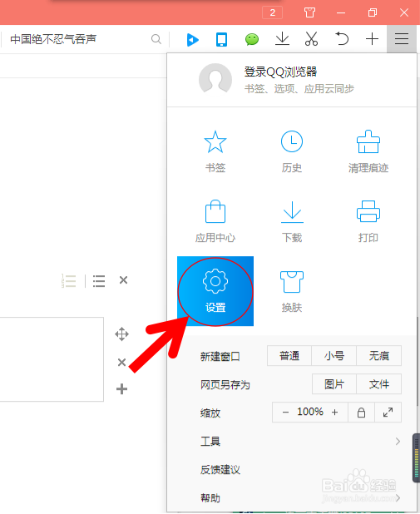
Task: Click the small X beside the box
Action: coord(121,363)
